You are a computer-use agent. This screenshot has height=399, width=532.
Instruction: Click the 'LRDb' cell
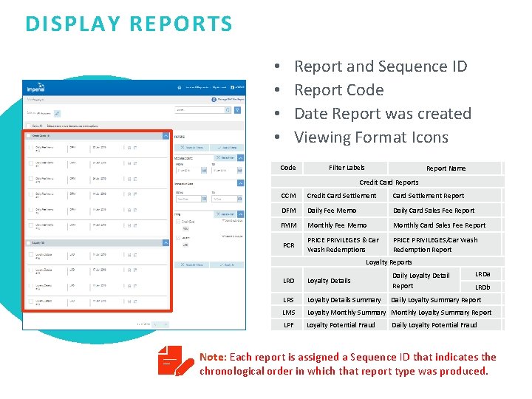[x=482, y=287]
